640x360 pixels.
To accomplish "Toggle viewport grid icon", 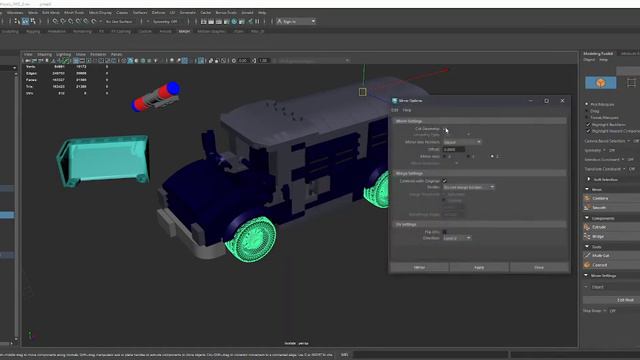I will [76, 60].
